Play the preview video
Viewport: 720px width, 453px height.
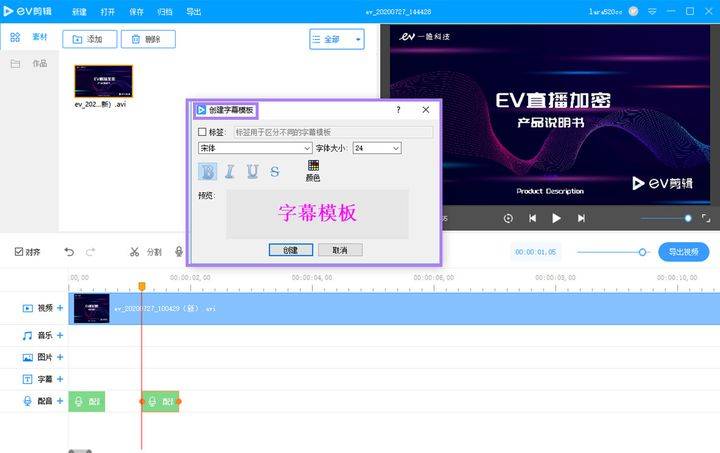click(557, 218)
